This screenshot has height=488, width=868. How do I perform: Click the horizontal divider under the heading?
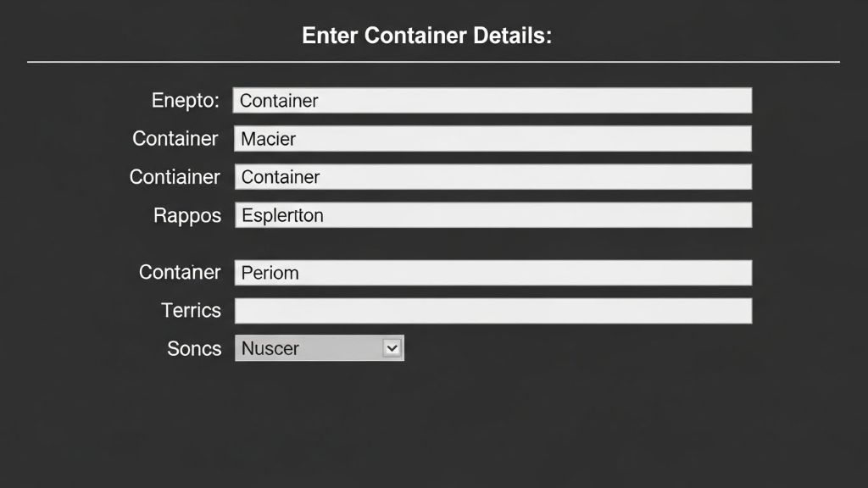click(x=433, y=62)
